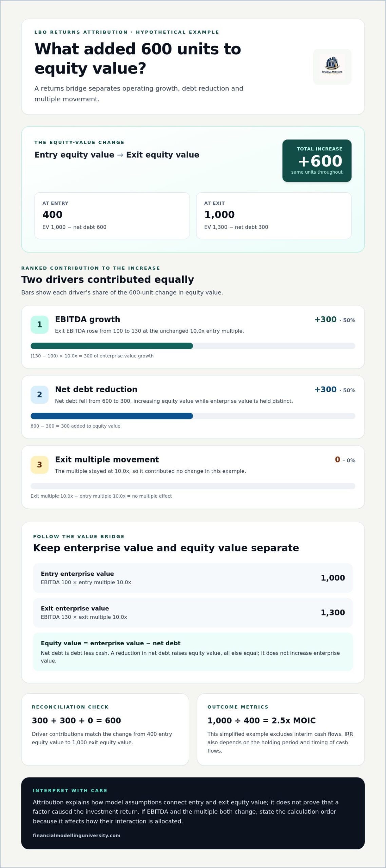Click the 'A returns bridge separates operating growth' subtitle
Viewport: 386px width, 868px height.
[139, 94]
